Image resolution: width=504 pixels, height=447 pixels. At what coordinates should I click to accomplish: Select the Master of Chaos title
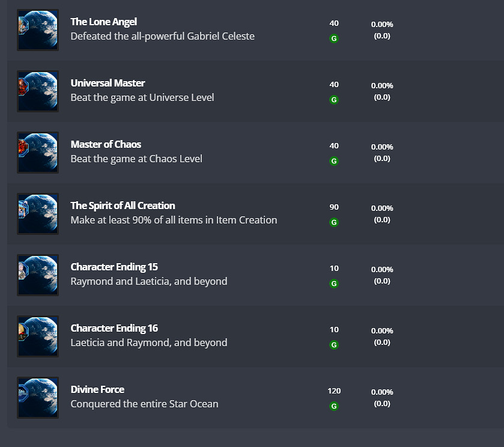tap(106, 144)
